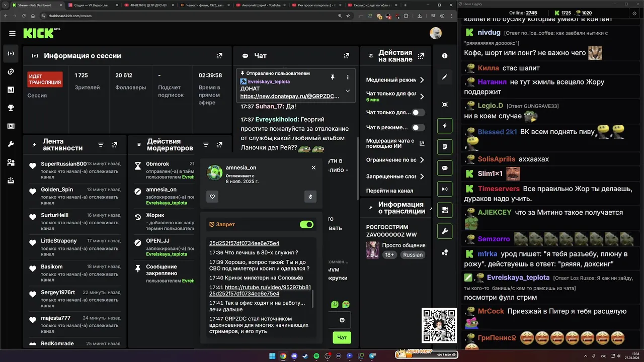Viewport: 644px width, 362px height.
Task: Open the link icon in the left sidebar
Action: [x=11, y=71]
